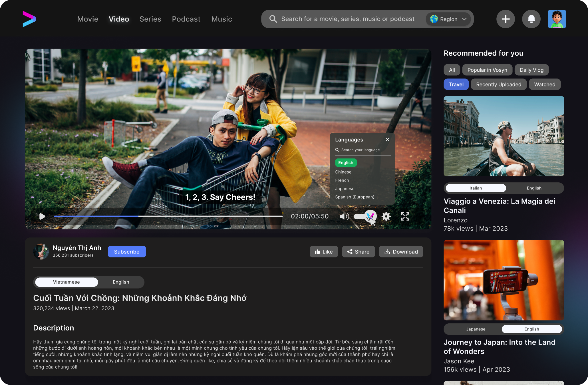Image resolution: width=588 pixels, height=385 pixels.
Task: Click the search magnifier icon
Action: click(x=273, y=19)
